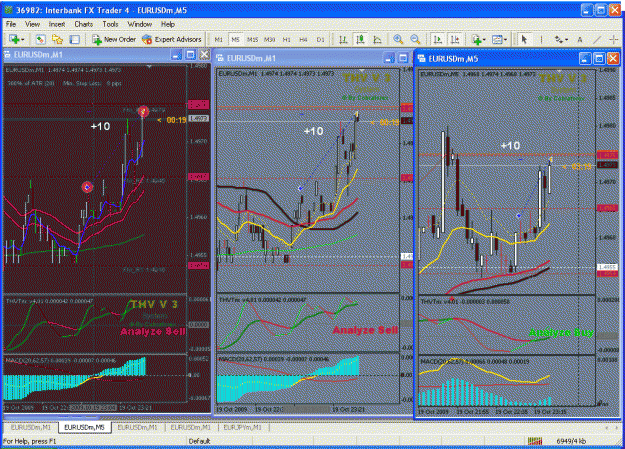The height and width of the screenshot is (449, 625).
Task: Click the Default profile in status bar
Action: click(x=199, y=441)
